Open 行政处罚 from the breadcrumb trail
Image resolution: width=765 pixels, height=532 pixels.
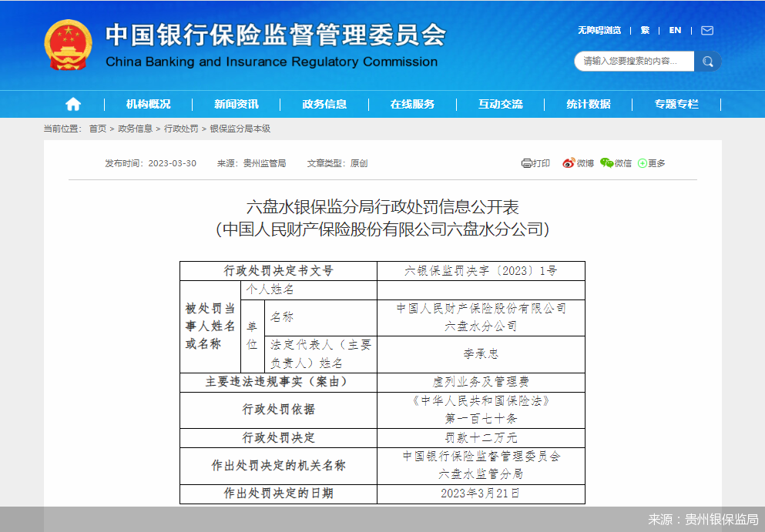(x=178, y=130)
